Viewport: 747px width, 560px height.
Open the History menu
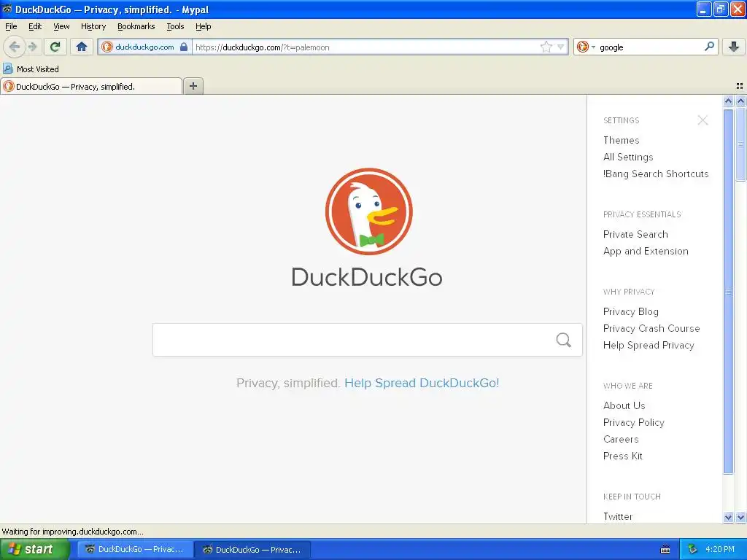point(93,26)
